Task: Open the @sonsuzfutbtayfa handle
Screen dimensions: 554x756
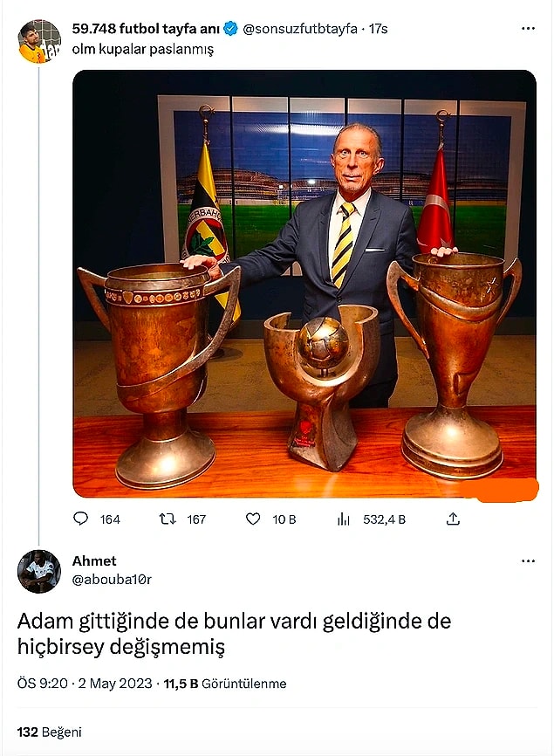Action: pos(300,29)
